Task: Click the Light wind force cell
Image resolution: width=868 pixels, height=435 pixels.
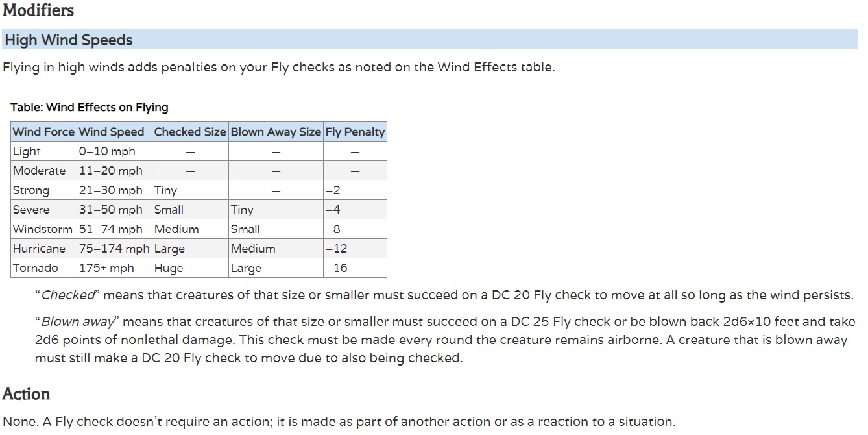Action: tap(27, 151)
